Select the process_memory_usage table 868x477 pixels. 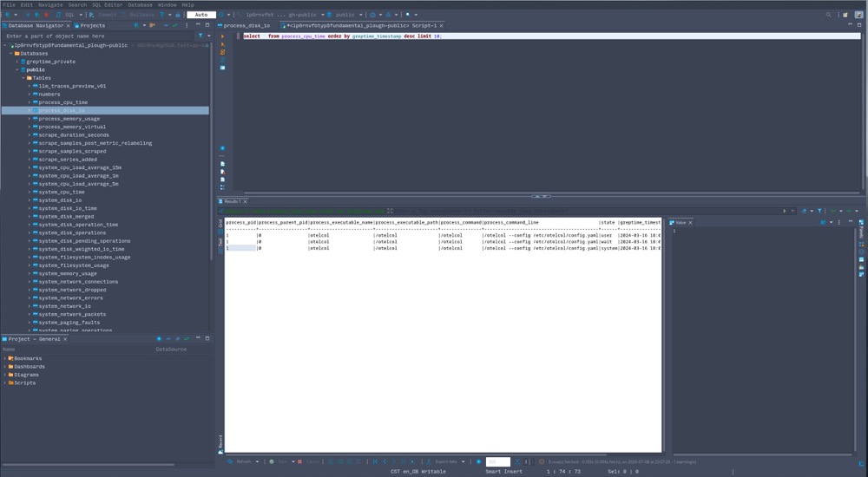pos(69,119)
